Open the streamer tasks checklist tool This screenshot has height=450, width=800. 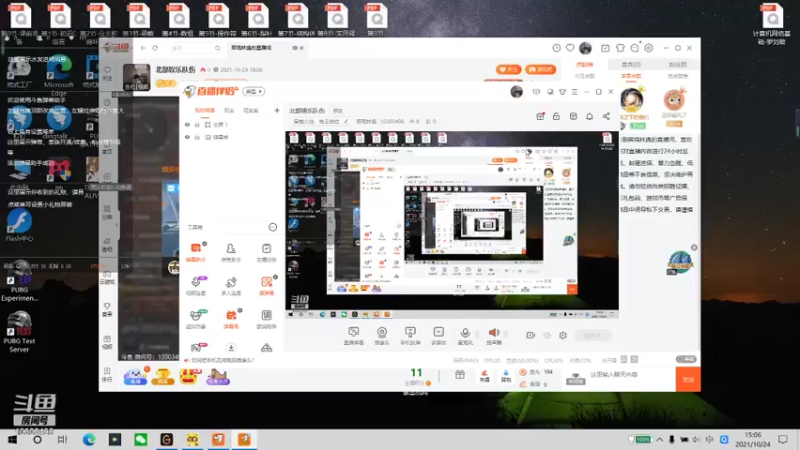coord(266,252)
